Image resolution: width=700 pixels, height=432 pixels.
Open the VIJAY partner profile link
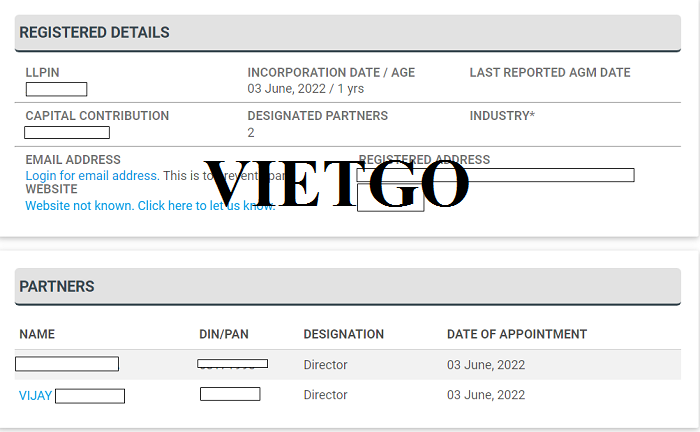36,396
